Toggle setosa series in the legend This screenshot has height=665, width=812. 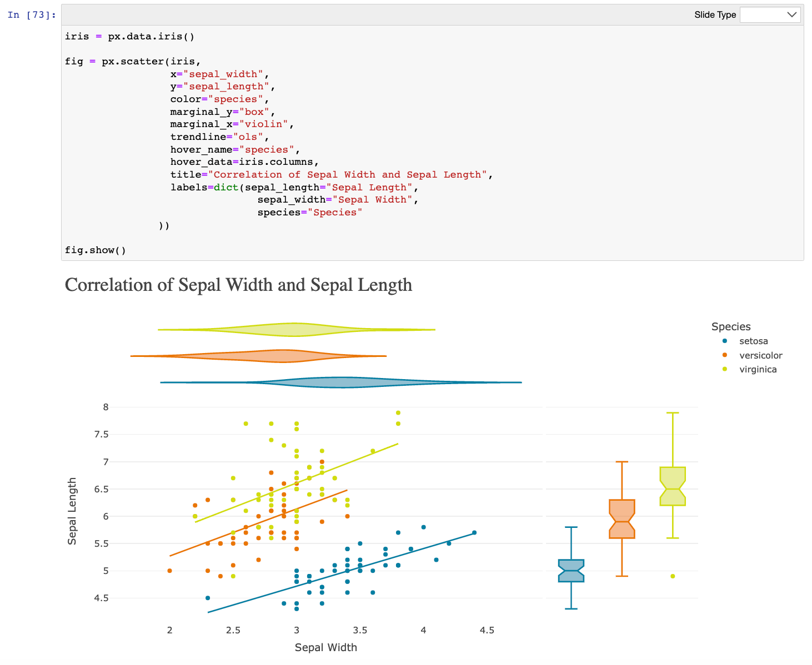[753, 341]
